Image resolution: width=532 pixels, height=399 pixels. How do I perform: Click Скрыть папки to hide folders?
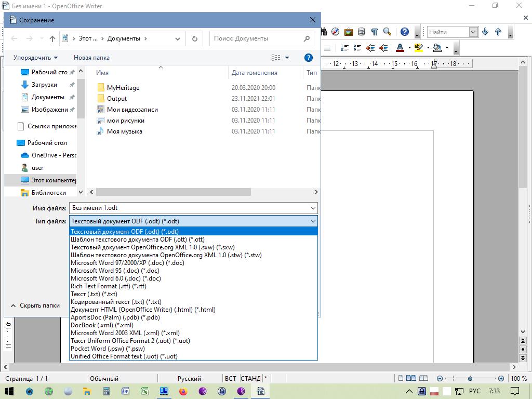click(35, 305)
